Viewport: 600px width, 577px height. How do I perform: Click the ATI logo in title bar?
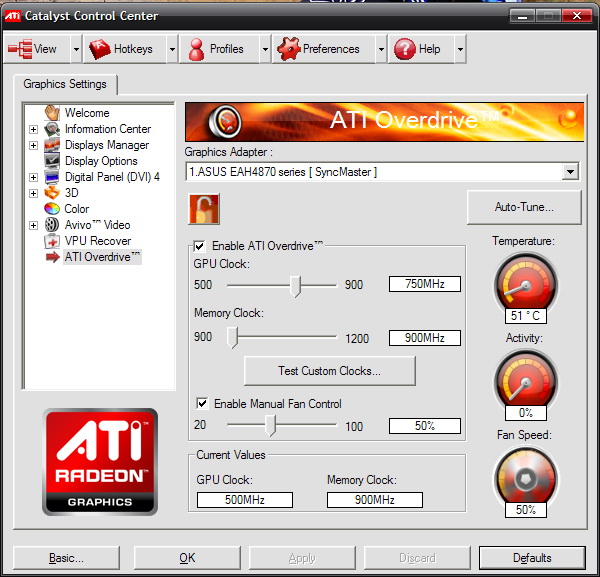click(12, 16)
